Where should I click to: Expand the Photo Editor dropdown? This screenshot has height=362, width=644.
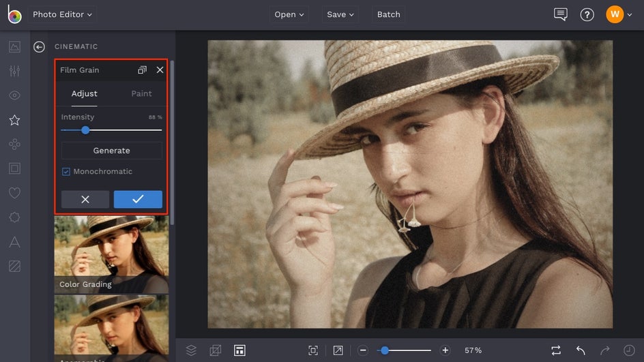(63, 14)
